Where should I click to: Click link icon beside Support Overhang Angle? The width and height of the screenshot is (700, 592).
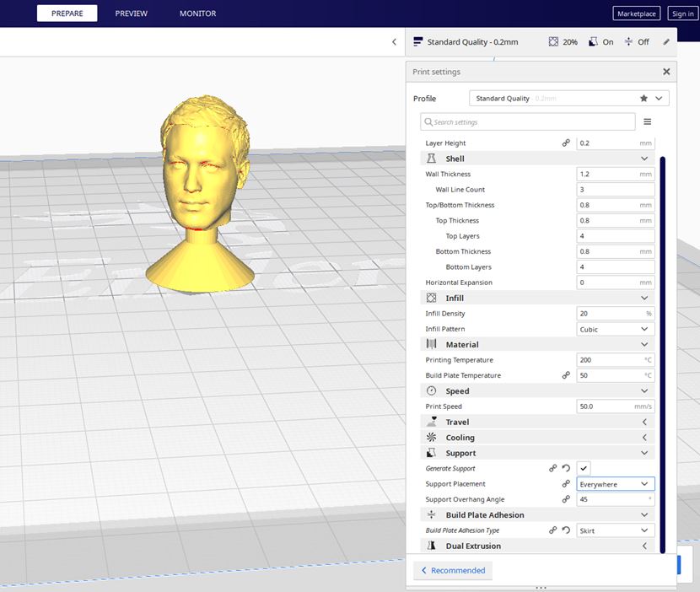click(x=566, y=499)
